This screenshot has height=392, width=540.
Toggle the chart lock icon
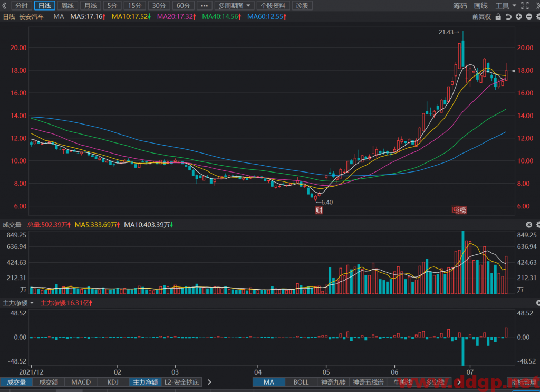498,16
